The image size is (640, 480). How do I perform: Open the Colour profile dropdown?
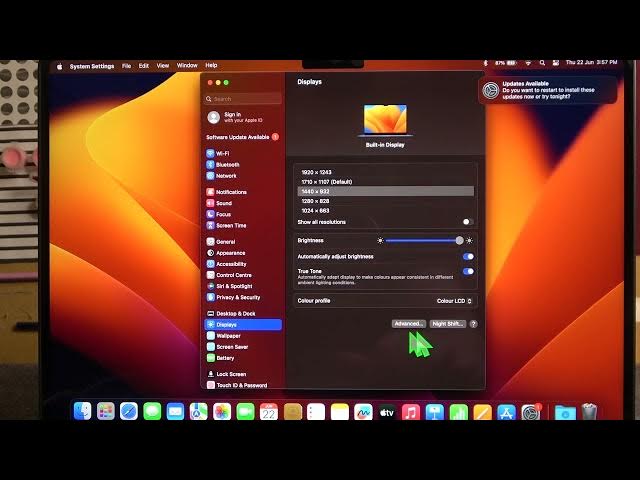(x=455, y=300)
